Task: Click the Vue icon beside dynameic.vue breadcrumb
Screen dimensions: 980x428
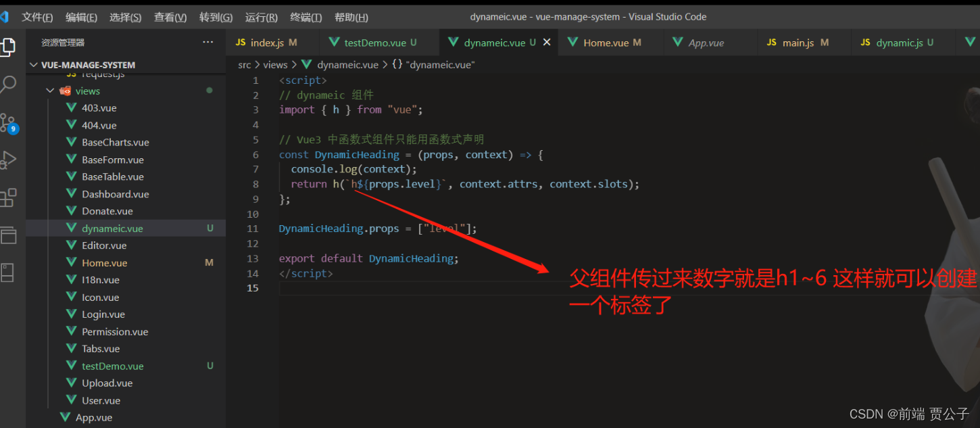Action: (x=305, y=64)
